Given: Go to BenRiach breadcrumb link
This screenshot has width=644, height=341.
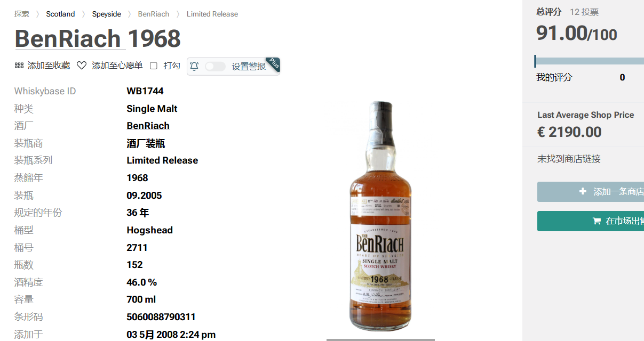Looking at the screenshot, I should 154,14.
